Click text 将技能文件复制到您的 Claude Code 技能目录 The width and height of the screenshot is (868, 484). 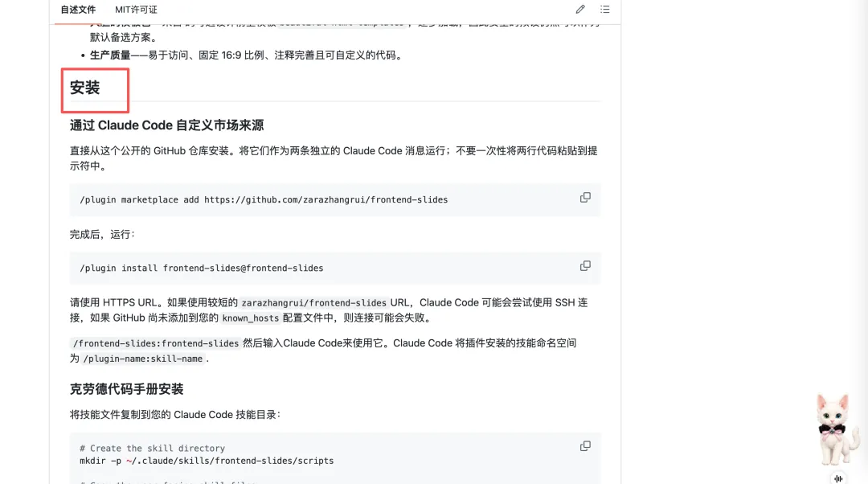(x=175, y=415)
